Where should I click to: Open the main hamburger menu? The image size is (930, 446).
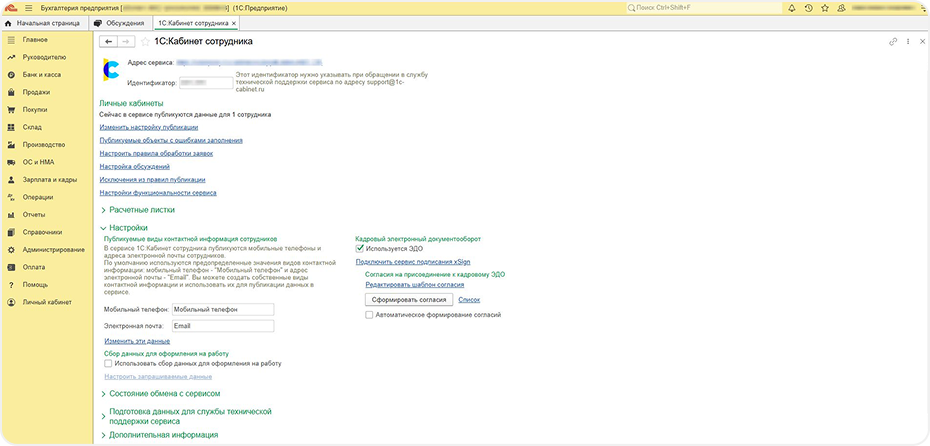pos(27,8)
